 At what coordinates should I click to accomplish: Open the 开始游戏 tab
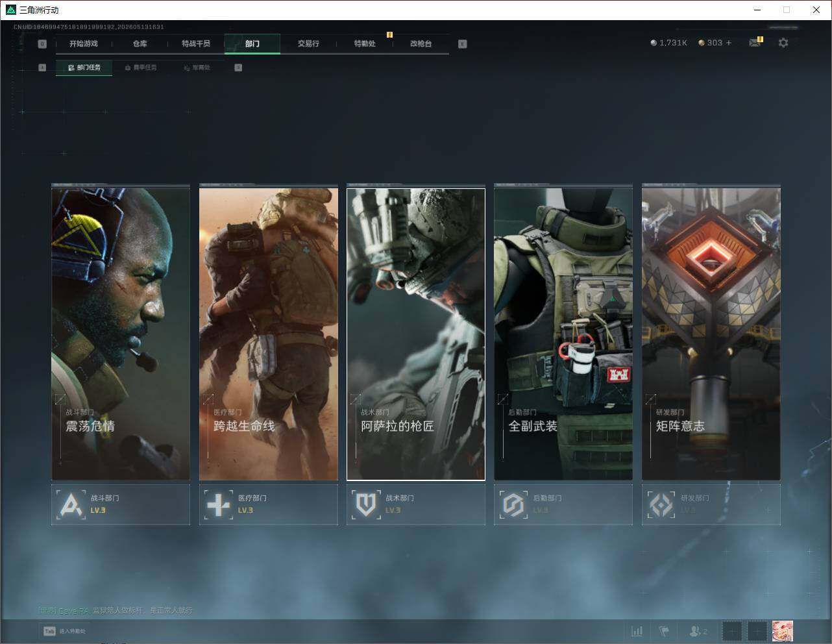(83, 43)
